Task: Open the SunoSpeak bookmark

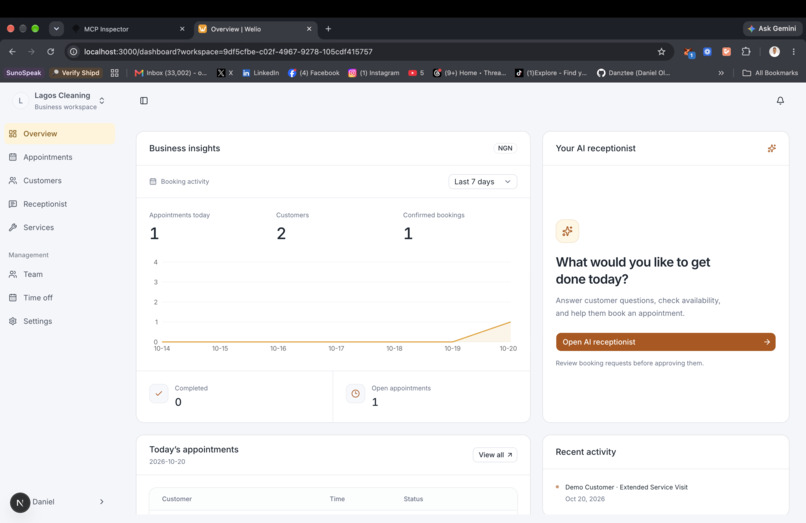Action: coord(24,73)
